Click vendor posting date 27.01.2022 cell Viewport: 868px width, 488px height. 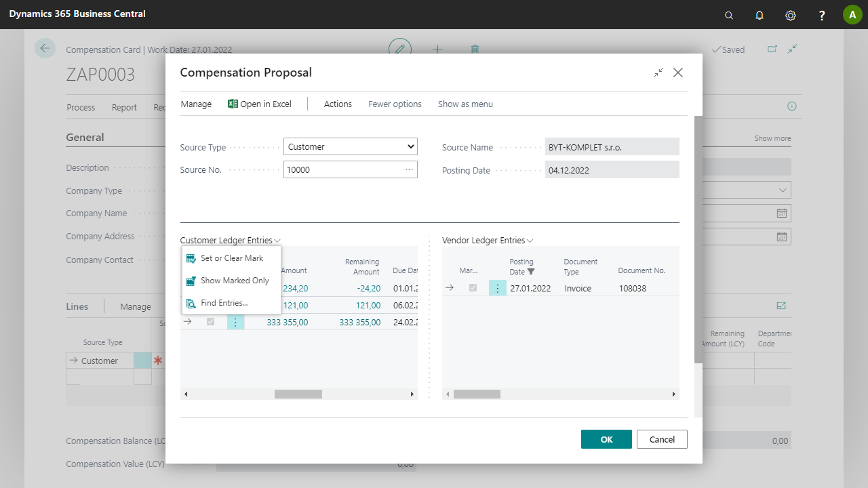531,288
